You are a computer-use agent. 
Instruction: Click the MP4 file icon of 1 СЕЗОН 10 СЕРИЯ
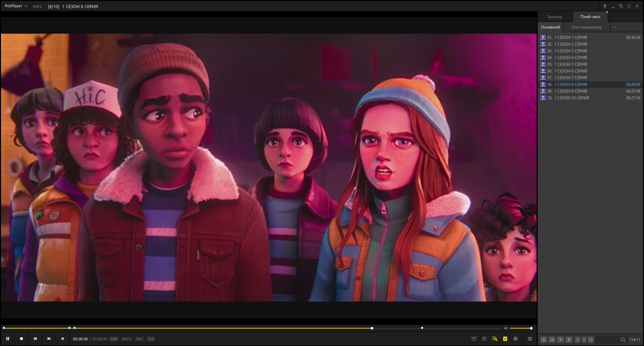[543, 98]
